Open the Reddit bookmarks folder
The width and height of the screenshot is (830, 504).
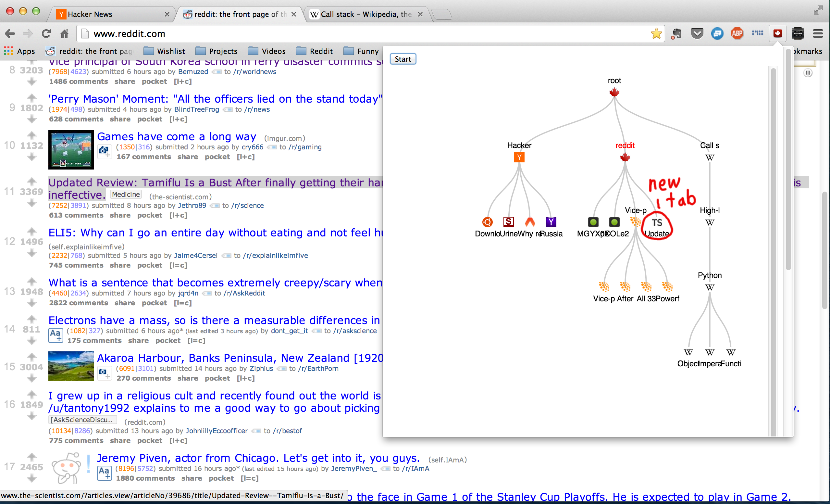pos(314,51)
